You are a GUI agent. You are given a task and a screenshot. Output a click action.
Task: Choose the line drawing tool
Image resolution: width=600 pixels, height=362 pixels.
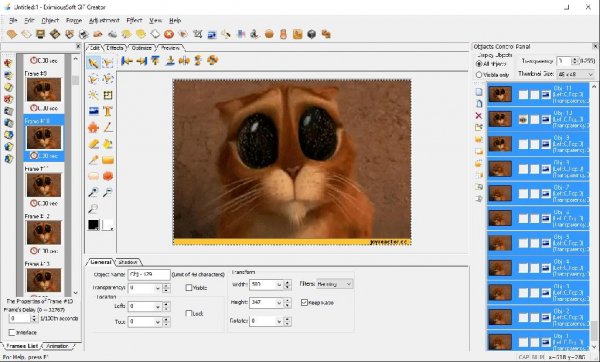(x=108, y=127)
